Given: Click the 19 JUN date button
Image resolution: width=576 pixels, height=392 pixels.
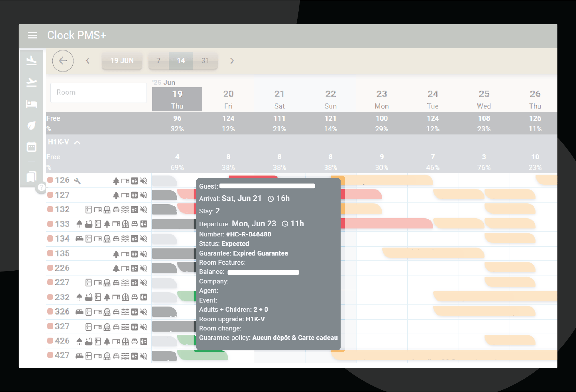Looking at the screenshot, I should click(122, 61).
